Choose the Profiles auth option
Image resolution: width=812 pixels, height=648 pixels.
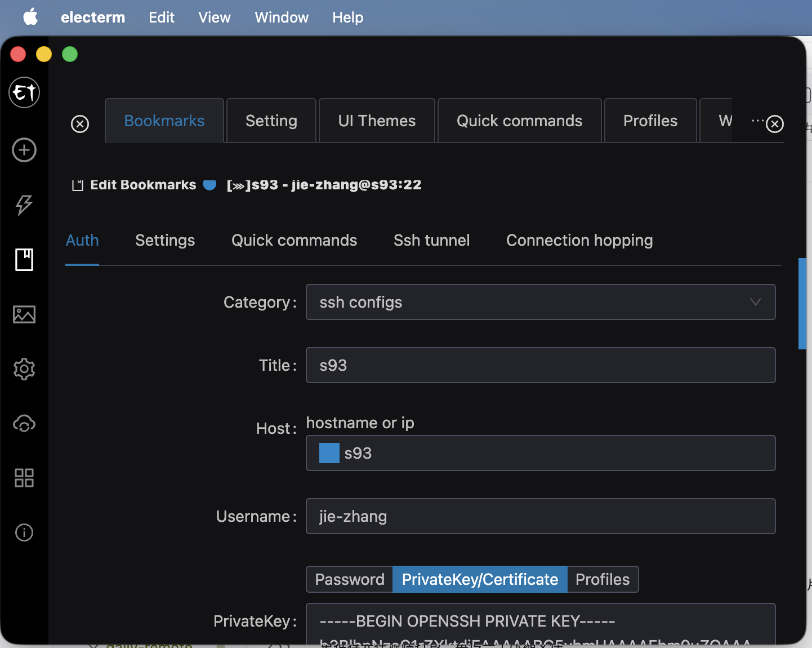pos(603,579)
